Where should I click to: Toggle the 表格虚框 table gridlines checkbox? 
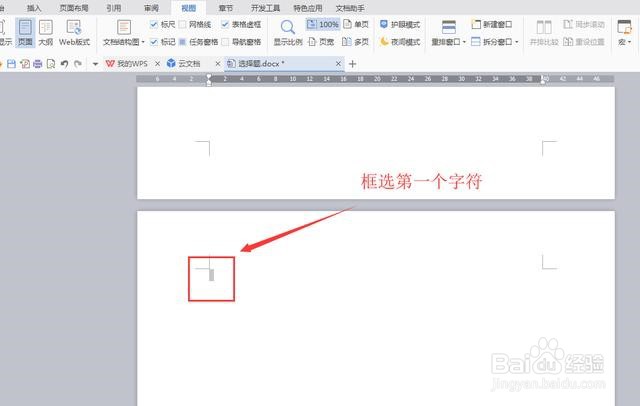(x=225, y=24)
